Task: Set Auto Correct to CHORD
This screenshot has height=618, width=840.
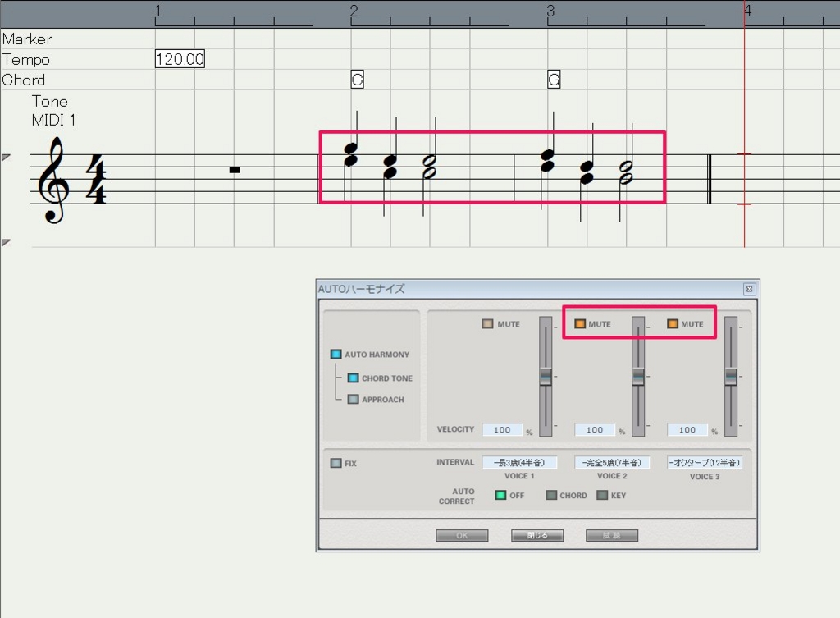Action: point(551,496)
